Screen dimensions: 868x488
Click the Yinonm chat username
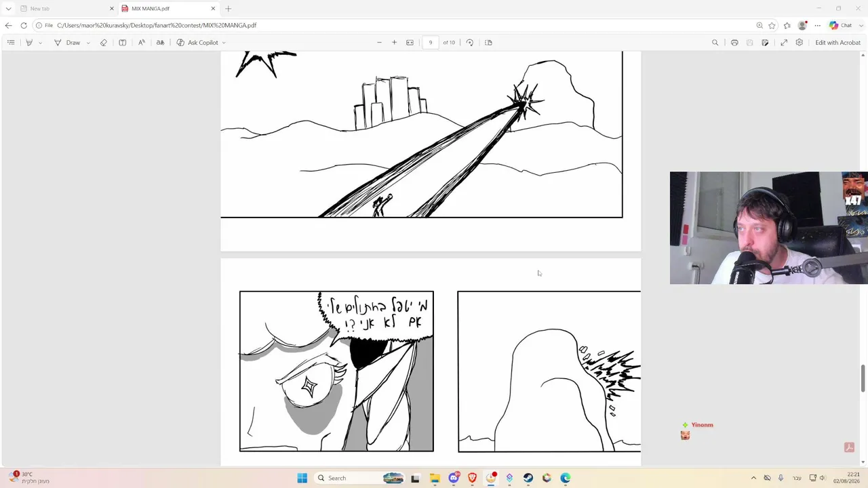703,425
